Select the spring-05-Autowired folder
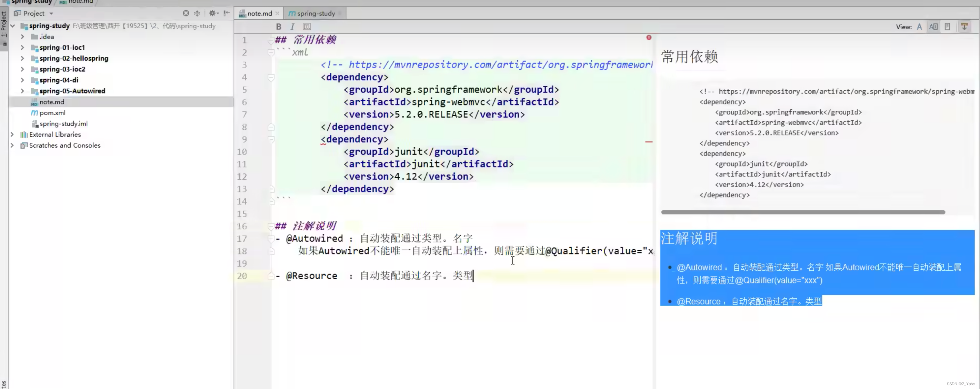 [x=72, y=91]
